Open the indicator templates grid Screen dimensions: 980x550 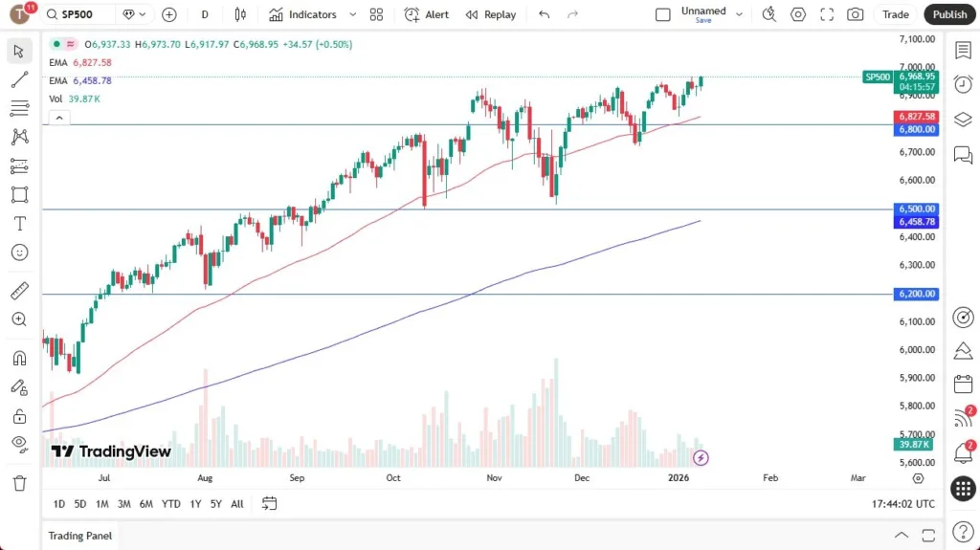pyautogui.click(x=376, y=14)
